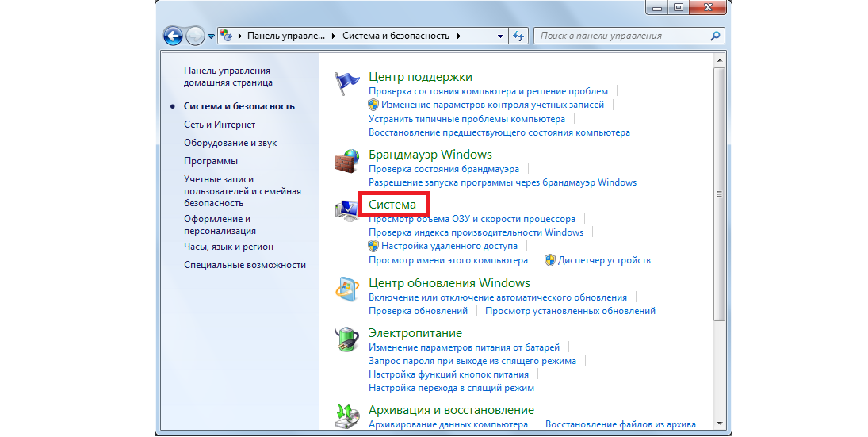868x437 pixels.
Task: Click the Электропитание battery icon
Action: (x=346, y=339)
